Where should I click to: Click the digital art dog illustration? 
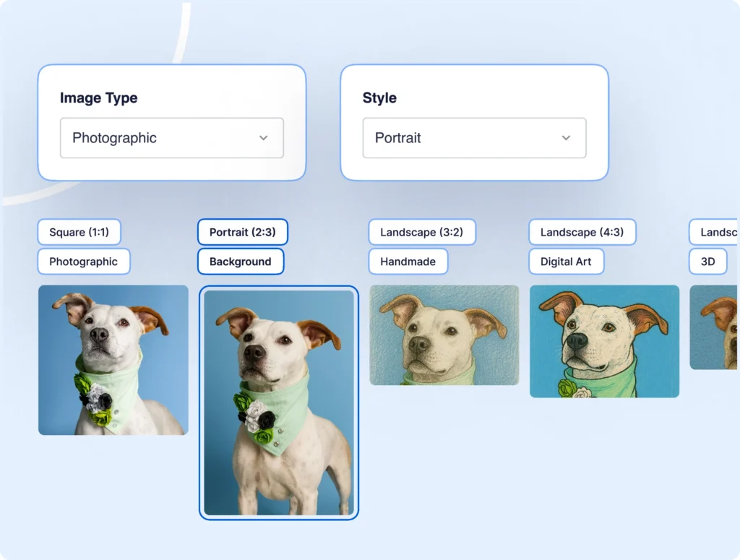(604, 341)
